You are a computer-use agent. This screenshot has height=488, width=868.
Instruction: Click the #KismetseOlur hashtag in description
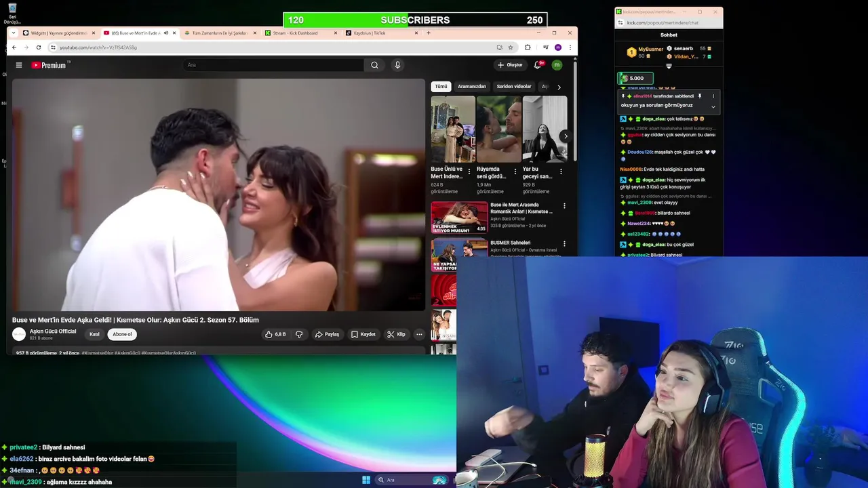point(97,353)
